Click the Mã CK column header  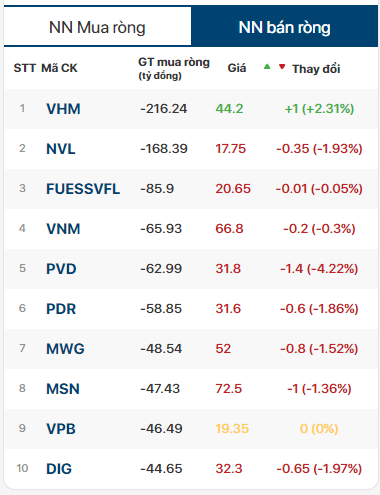tap(59, 68)
